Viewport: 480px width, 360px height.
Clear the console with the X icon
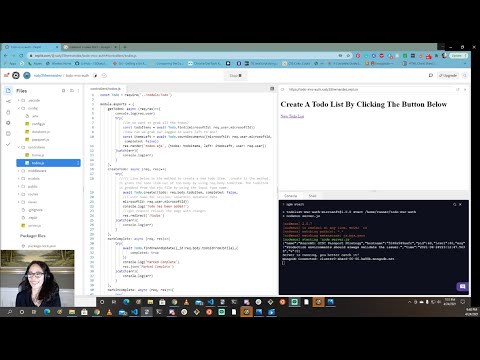tap(460, 204)
